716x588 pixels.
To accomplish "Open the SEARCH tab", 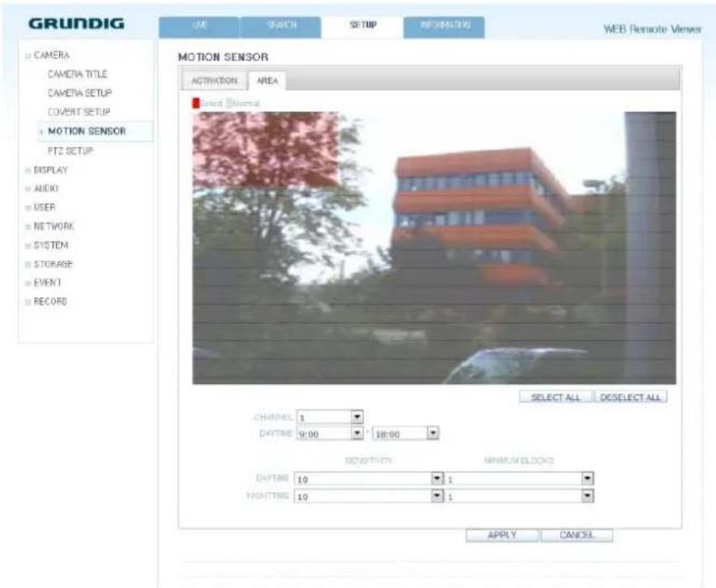I will point(280,28).
